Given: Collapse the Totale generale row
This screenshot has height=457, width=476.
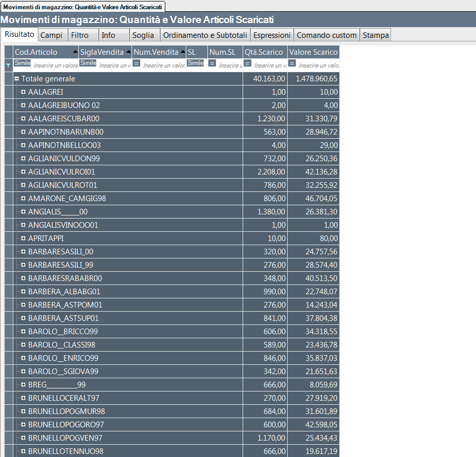Looking at the screenshot, I should tap(17, 79).
